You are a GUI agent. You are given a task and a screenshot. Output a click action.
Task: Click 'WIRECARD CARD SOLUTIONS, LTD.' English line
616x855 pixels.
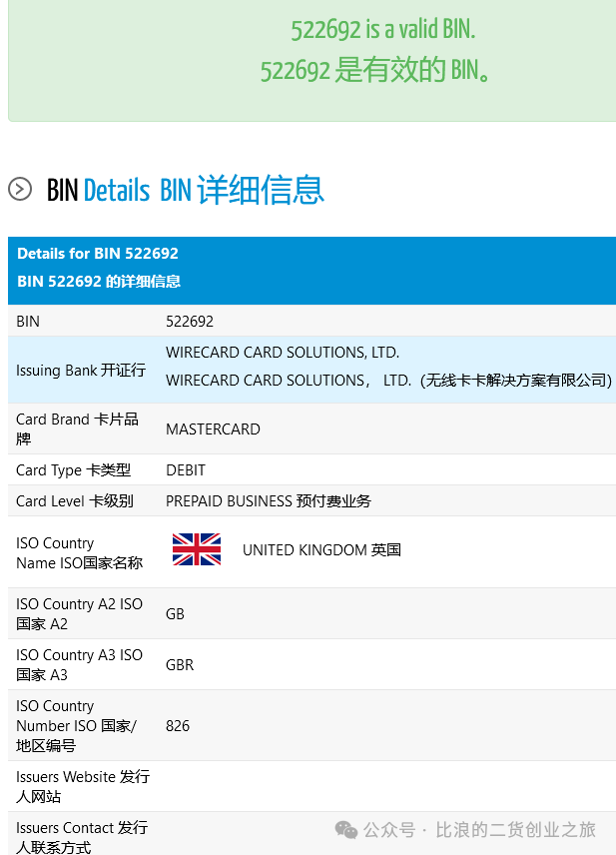(283, 353)
